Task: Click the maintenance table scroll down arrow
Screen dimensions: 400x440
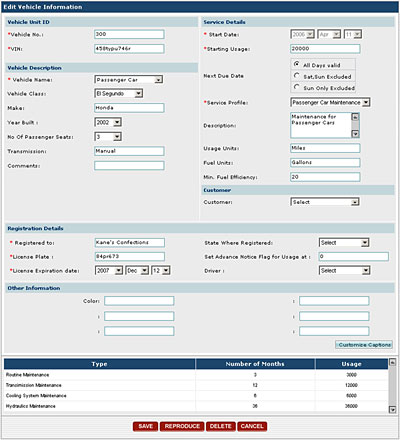Action: coord(392,410)
